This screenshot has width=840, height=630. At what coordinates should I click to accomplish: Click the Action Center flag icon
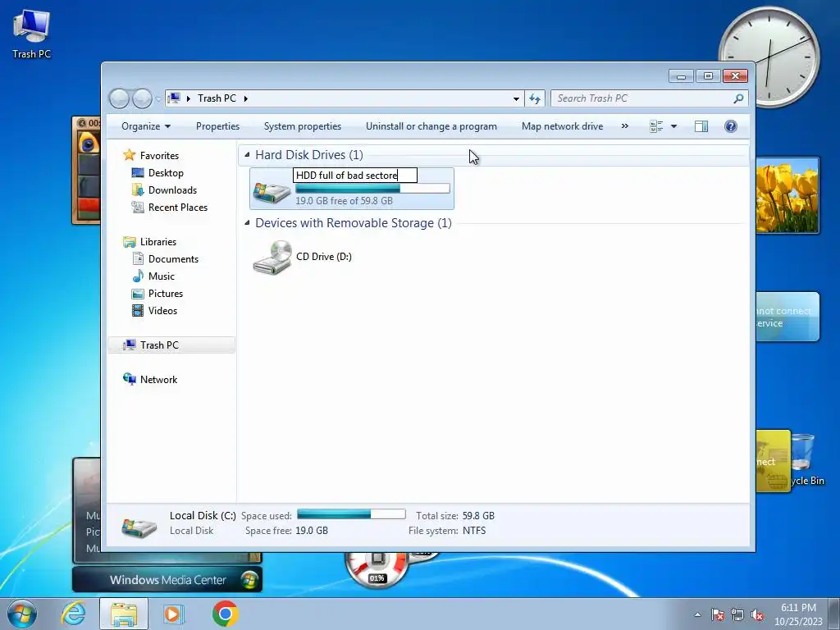point(718,614)
